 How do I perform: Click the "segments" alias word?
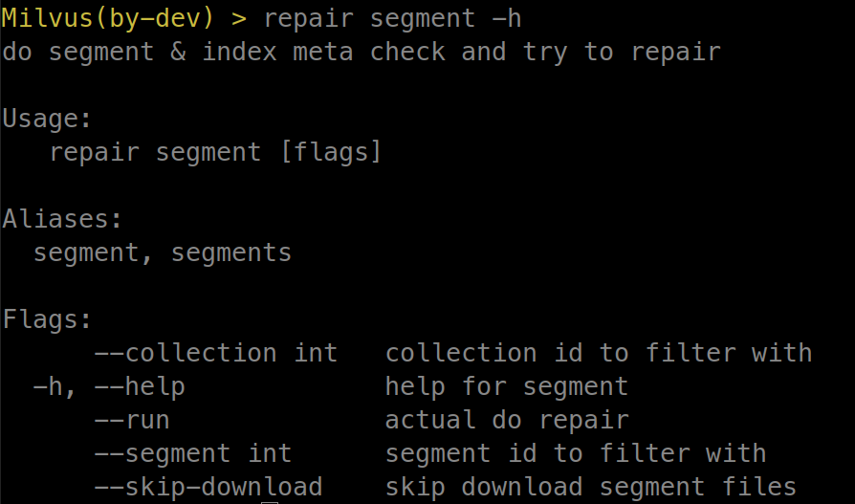[x=231, y=252]
